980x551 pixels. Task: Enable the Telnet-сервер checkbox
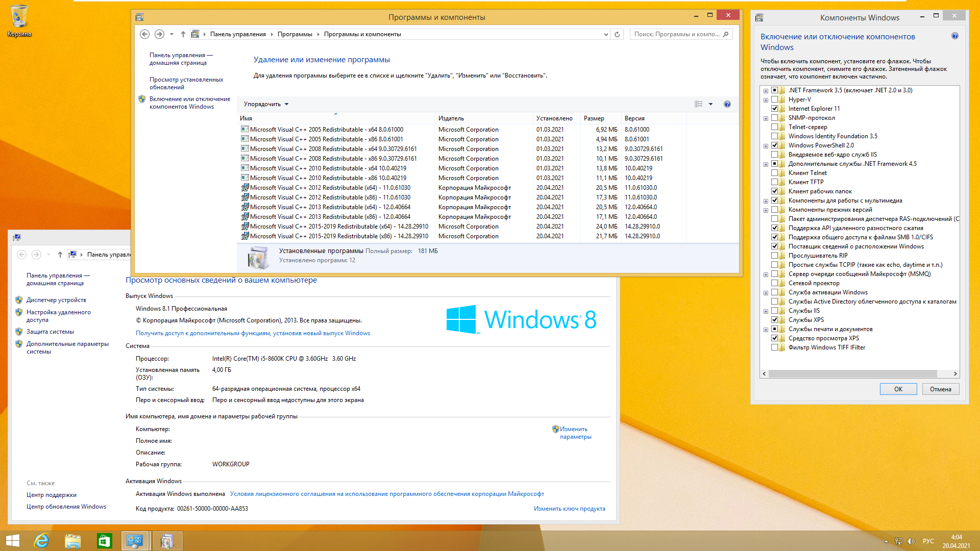coord(774,127)
